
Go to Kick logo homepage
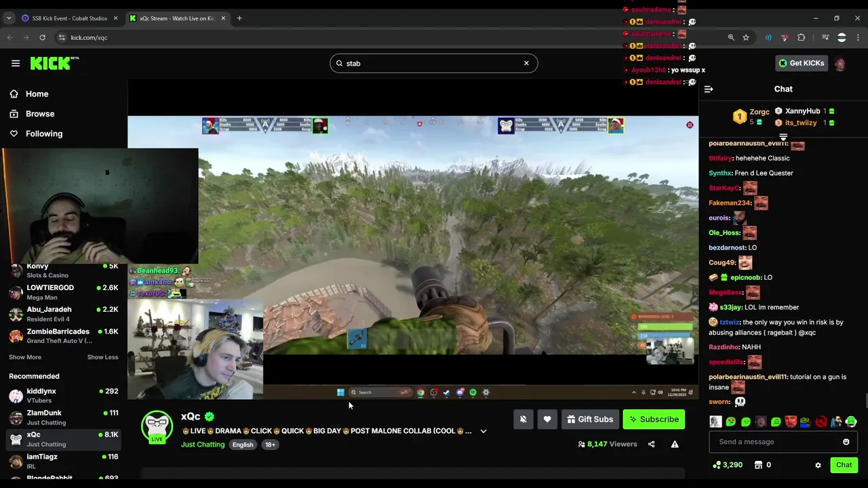point(54,63)
